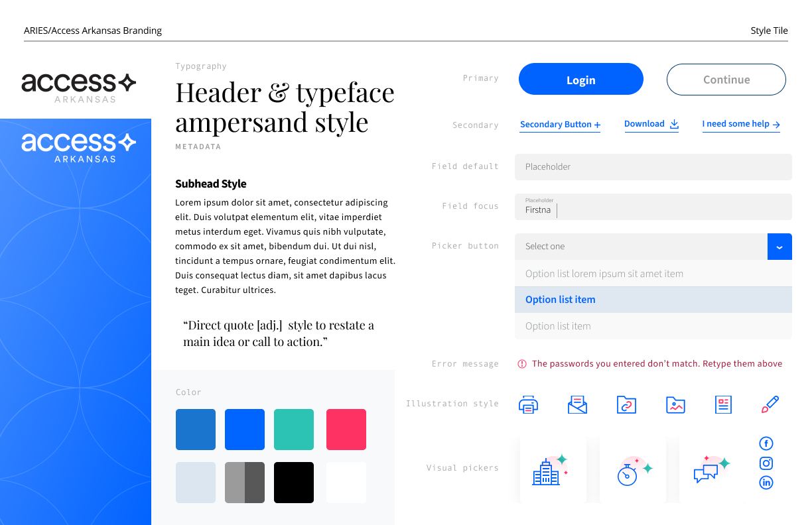812x525 pixels.
Task: Click the folder with link icon
Action: tap(626, 404)
